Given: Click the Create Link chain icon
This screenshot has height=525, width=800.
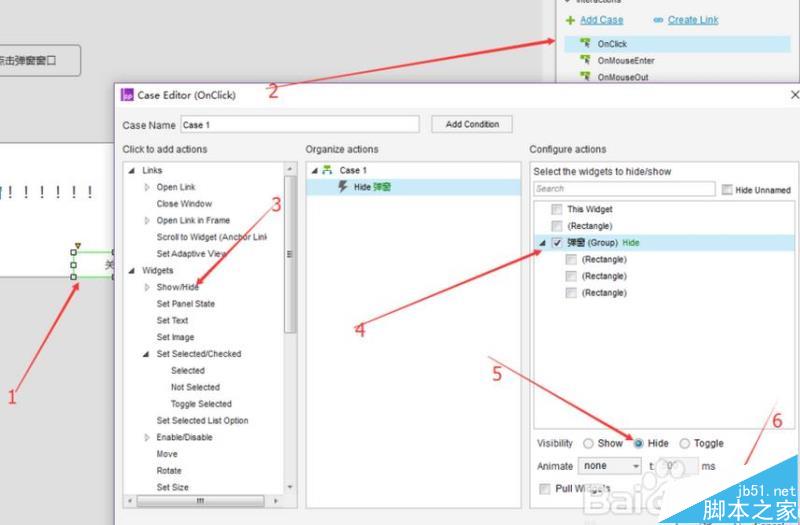Looking at the screenshot, I should 658,20.
